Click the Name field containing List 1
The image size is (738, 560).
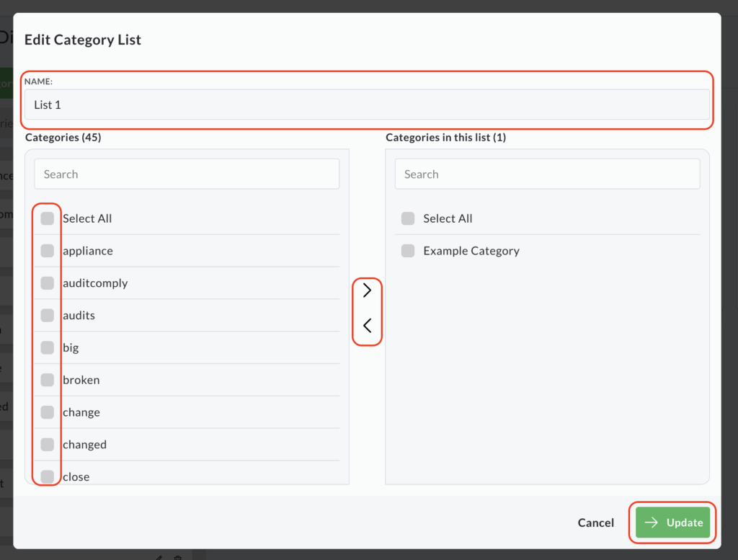click(367, 105)
